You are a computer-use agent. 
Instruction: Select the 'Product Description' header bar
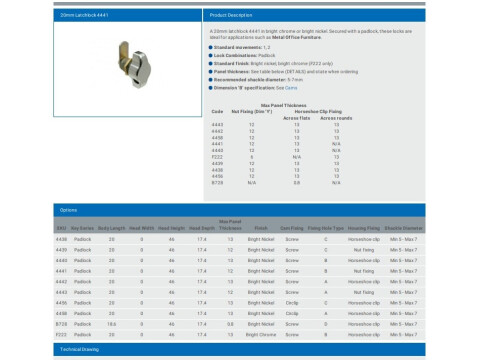[314, 15]
